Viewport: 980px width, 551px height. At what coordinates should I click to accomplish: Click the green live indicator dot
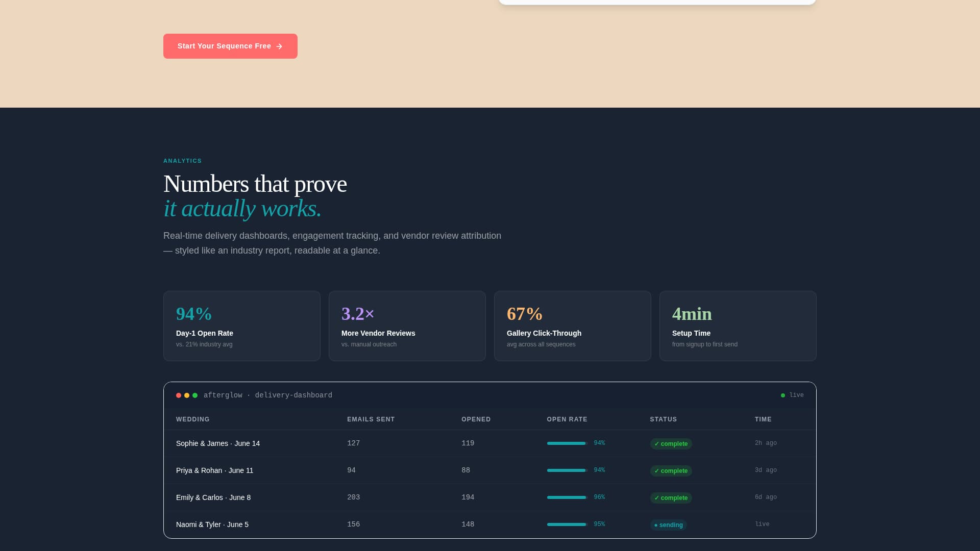point(783,395)
